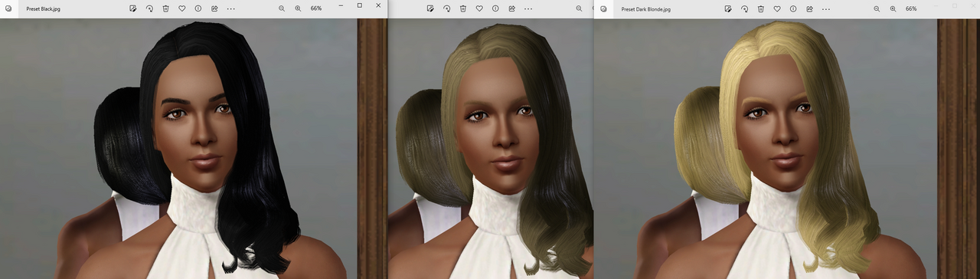Image resolution: width=980 pixels, height=279 pixels.
Task: Open file info in the middle window
Action: (495, 8)
